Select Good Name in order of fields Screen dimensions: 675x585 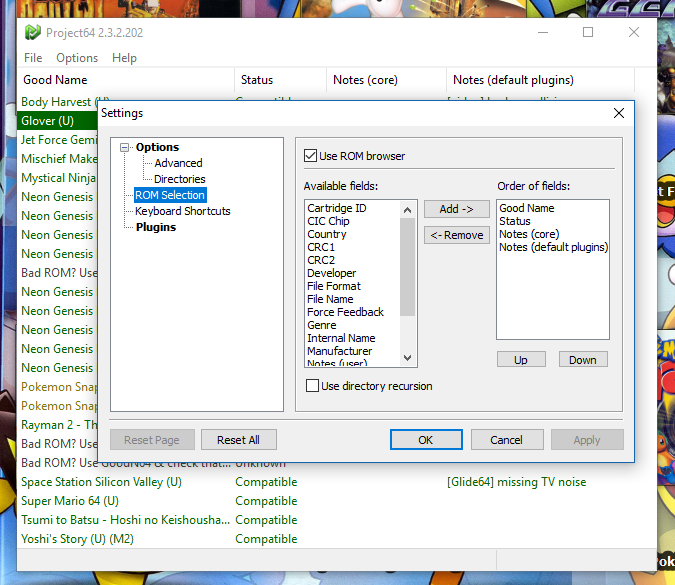[x=526, y=208]
